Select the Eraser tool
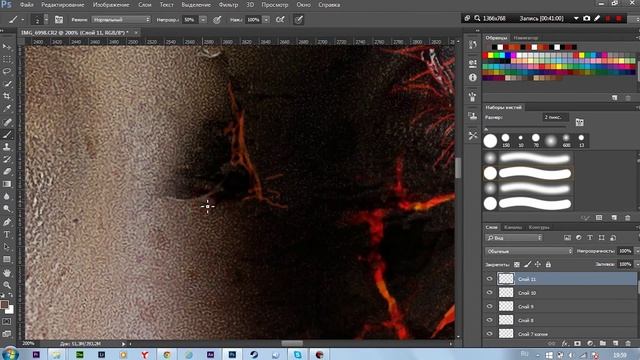 (x=7, y=171)
